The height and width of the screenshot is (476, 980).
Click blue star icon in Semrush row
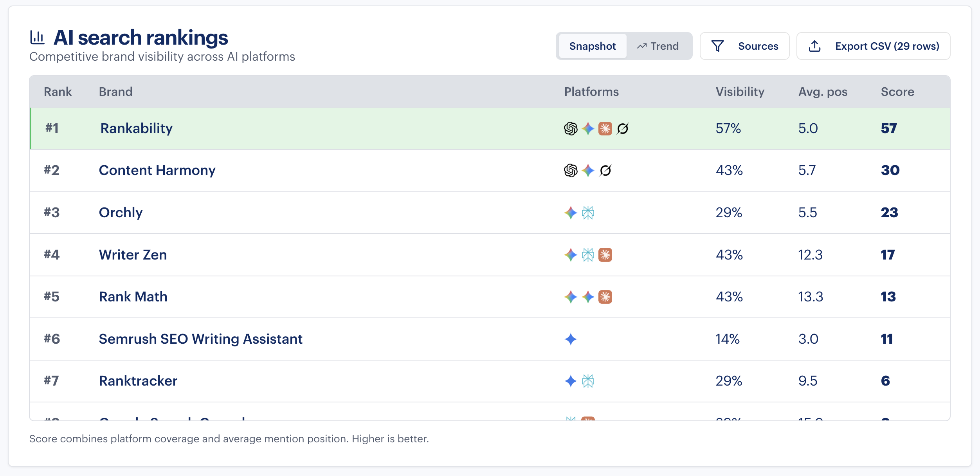pyautogui.click(x=571, y=339)
